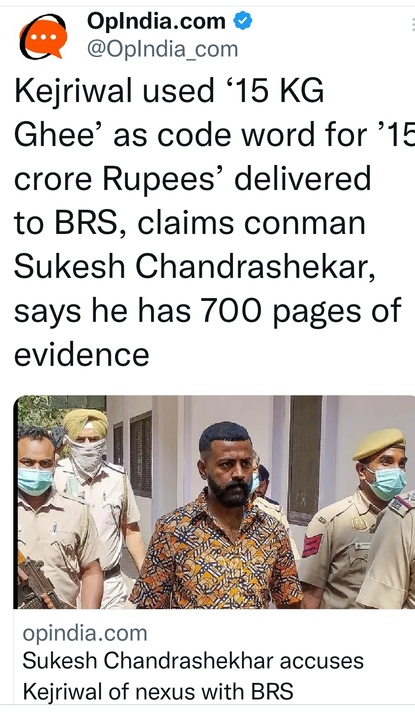Open the tweet's more options dots
The image size is (415, 720).
[413, 24]
